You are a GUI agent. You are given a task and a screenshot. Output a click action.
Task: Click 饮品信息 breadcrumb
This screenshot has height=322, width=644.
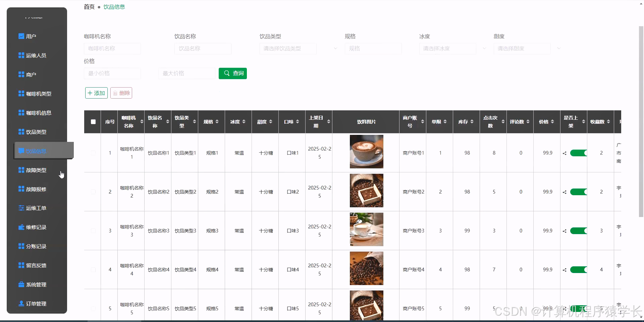[114, 7]
